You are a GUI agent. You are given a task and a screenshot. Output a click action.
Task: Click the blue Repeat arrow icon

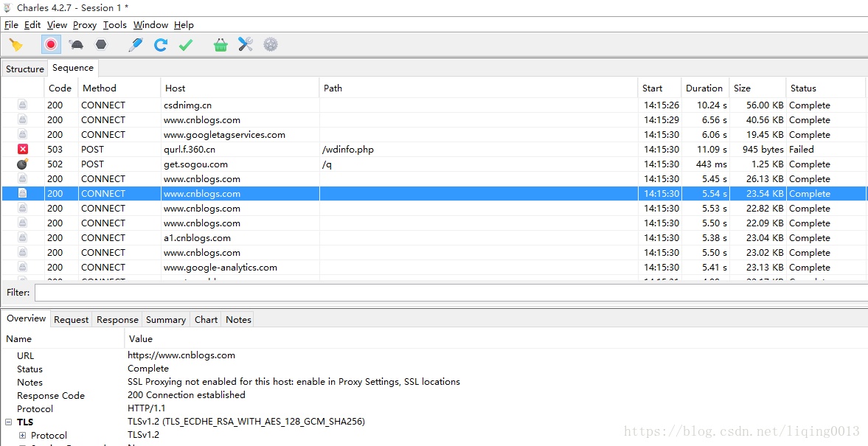(161, 45)
